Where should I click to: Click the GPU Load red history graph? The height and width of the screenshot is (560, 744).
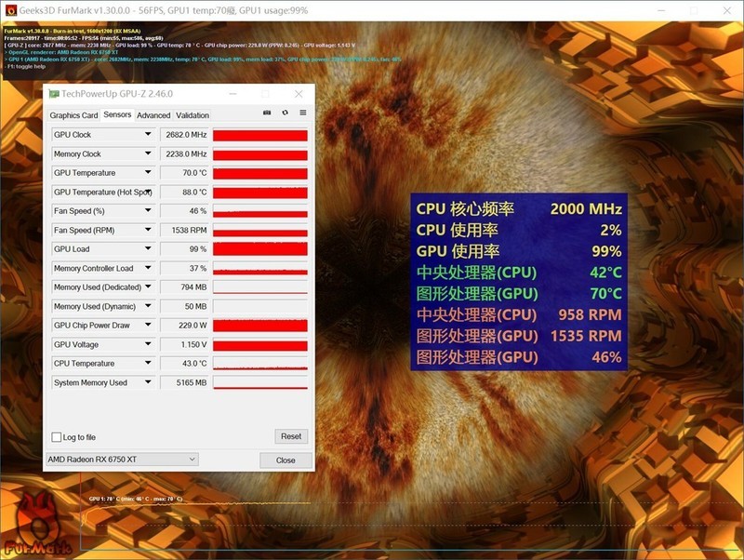coord(260,248)
